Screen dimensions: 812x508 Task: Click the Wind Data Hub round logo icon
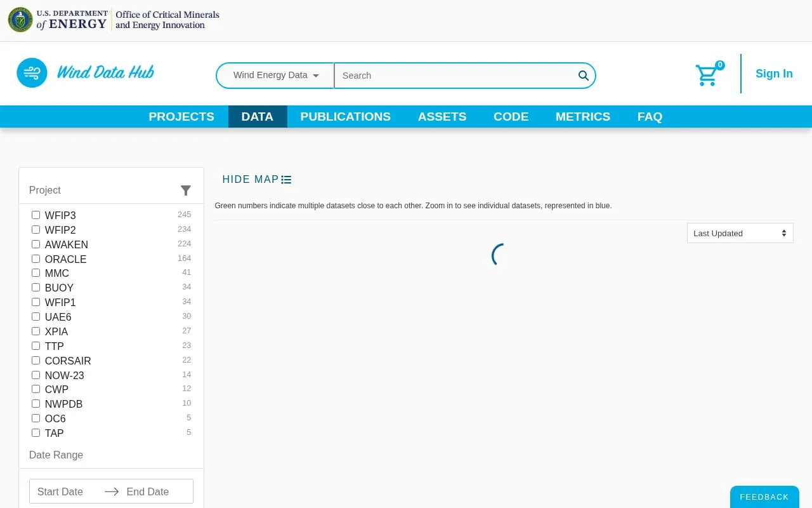32,73
